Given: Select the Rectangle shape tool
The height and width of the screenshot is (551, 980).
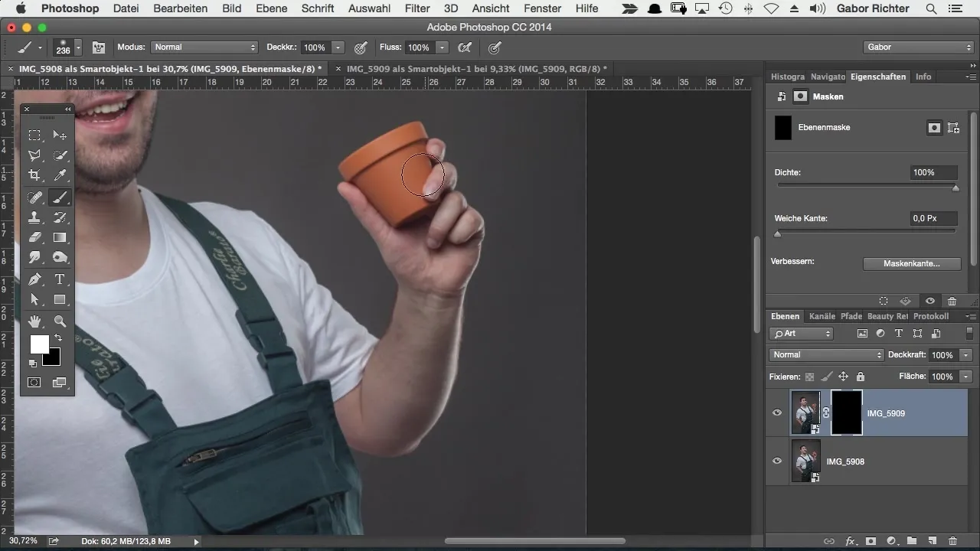Looking at the screenshot, I should [60, 299].
